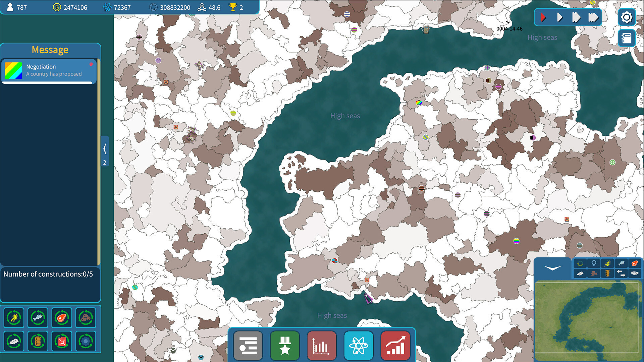644x362 pixels.
Task: Toggle the trade arrows map filter
Action: tap(621, 274)
